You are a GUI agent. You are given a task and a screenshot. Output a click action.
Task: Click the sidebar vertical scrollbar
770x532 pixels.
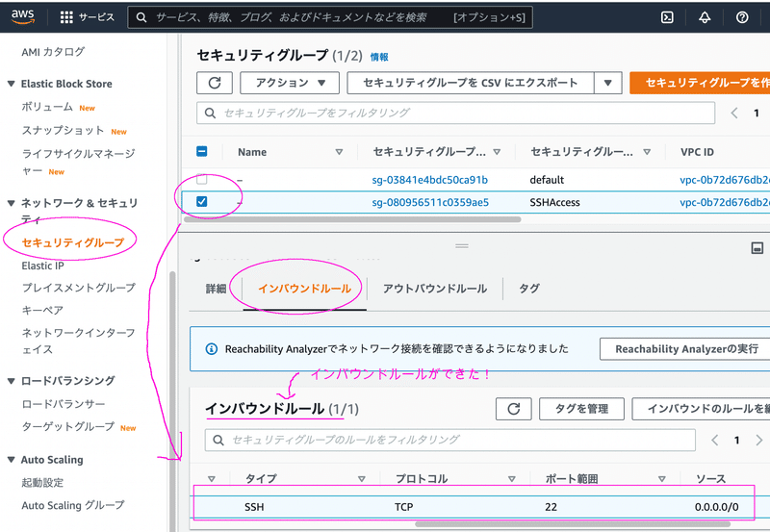172,402
